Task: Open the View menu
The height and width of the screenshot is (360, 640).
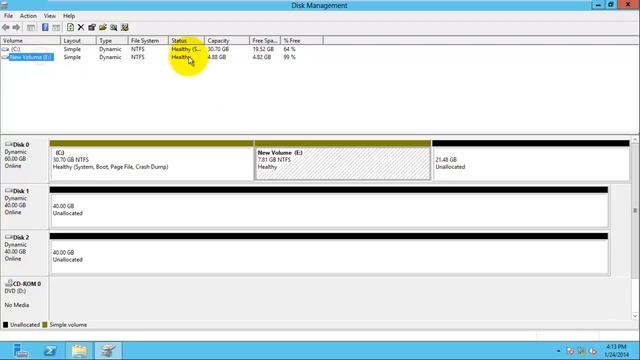Action: pos(50,16)
